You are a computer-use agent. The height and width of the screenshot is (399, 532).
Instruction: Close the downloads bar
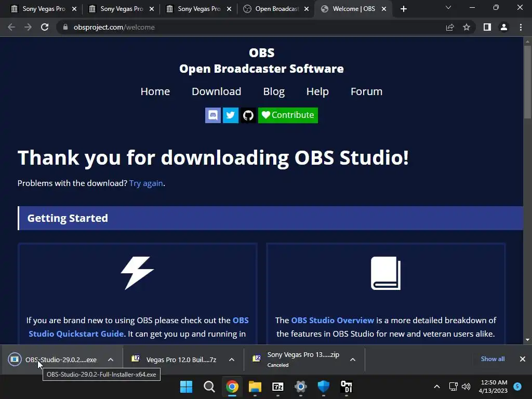523,359
